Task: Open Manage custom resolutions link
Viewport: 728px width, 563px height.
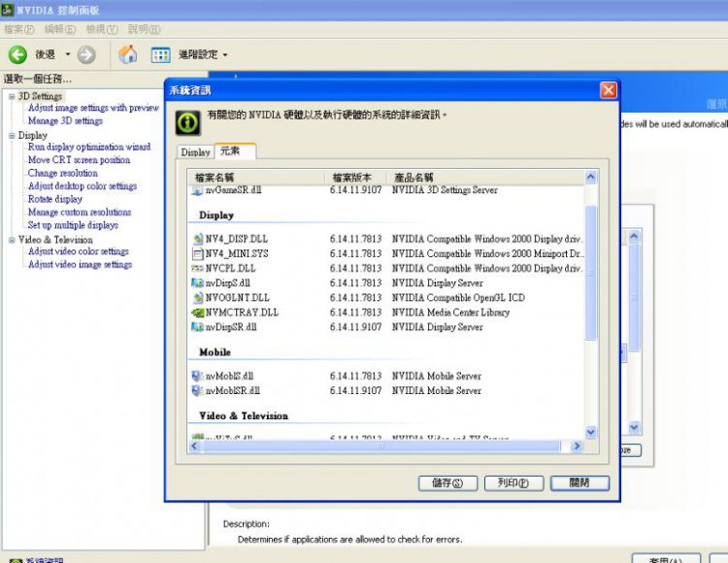Action: click(80, 213)
